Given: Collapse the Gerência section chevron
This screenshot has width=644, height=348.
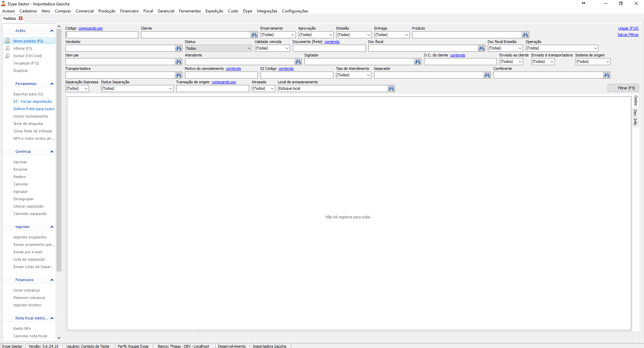Looking at the screenshot, I should (52, 152).
